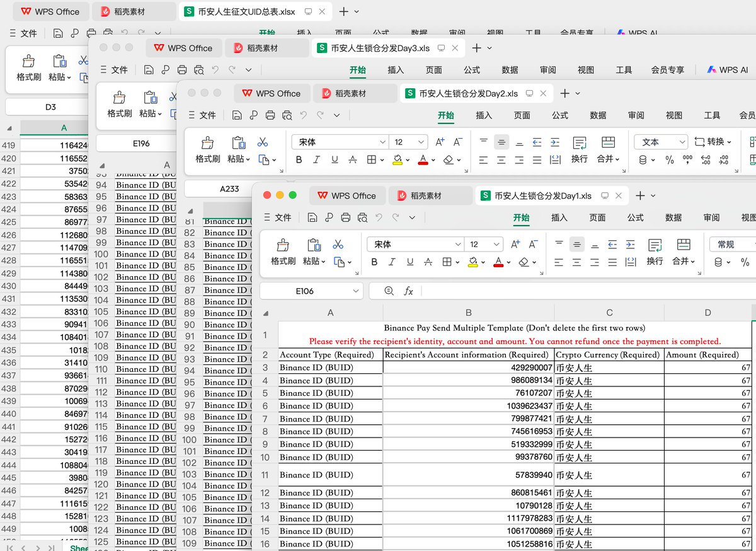The height and width of the screenshot is (551, 756).
Task: Click the Save icon in Day3 quick toolbar
Action: click(x=149, y=70)
